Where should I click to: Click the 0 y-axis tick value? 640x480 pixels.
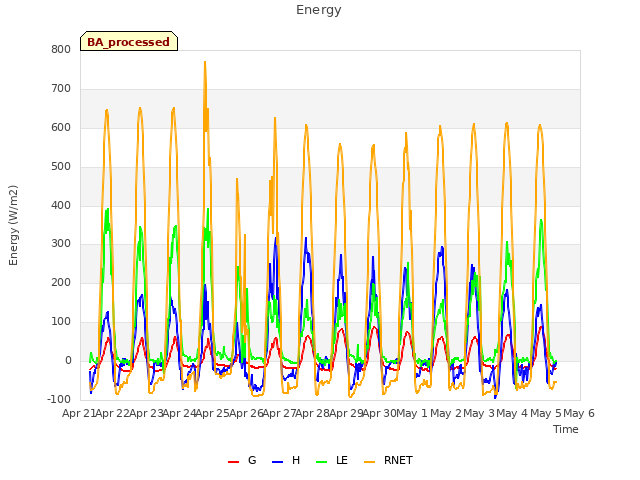point(68,360)
